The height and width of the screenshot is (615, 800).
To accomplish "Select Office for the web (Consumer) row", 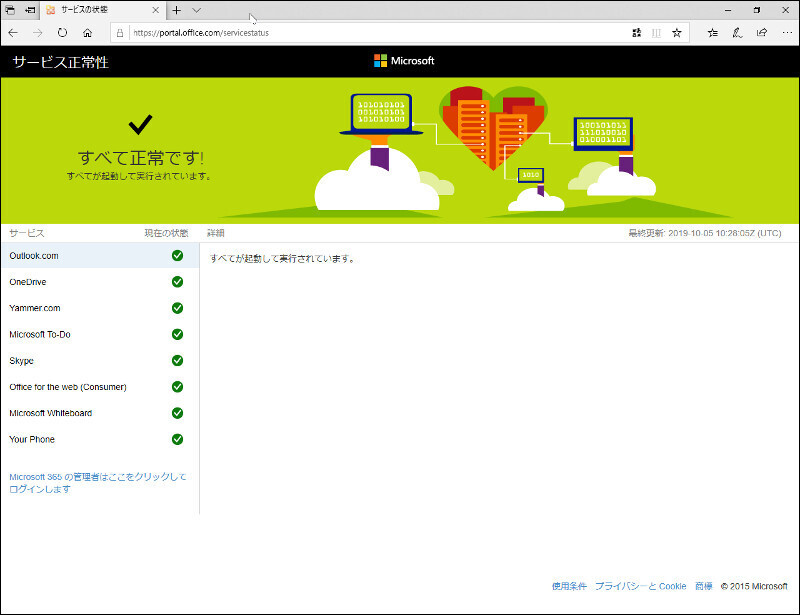I will tap(99, 387).
